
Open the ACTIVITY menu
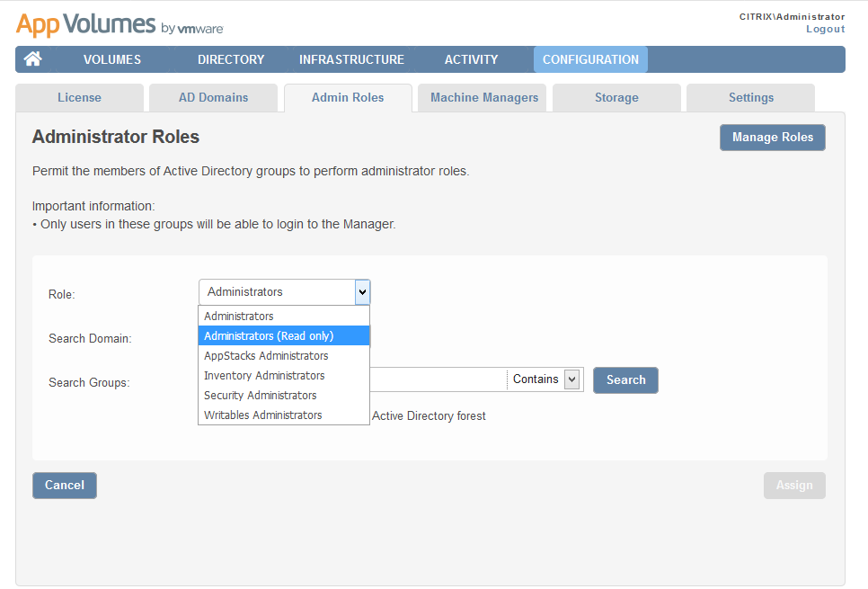pyautogui.click(x=471, y=59)
